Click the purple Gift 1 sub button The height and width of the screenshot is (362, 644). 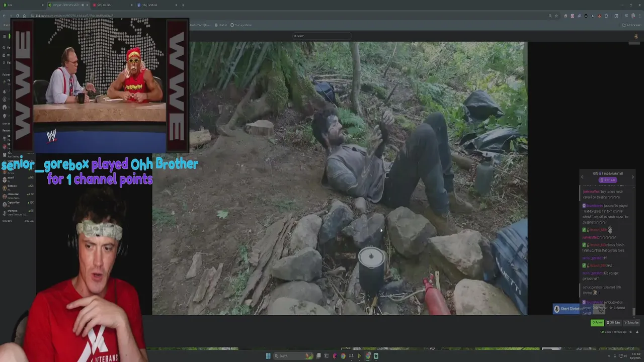click(x=607, y=180)
